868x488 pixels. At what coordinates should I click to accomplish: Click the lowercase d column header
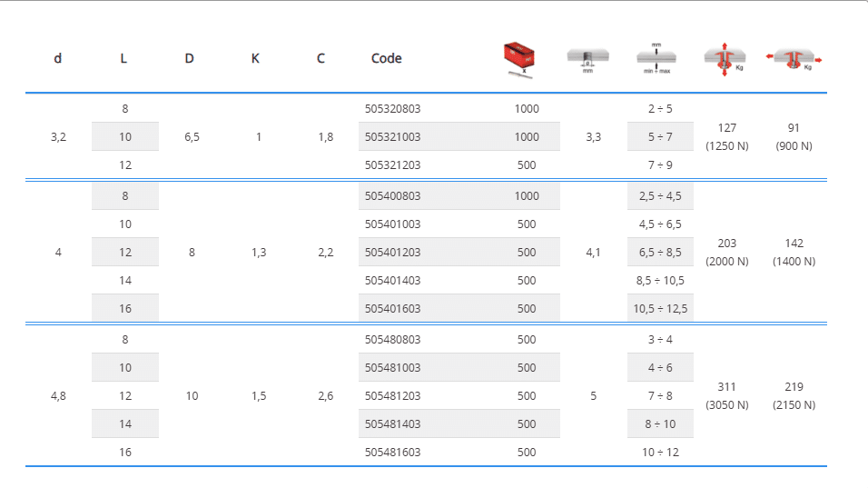pyautogui.click(x=58, y=58)
